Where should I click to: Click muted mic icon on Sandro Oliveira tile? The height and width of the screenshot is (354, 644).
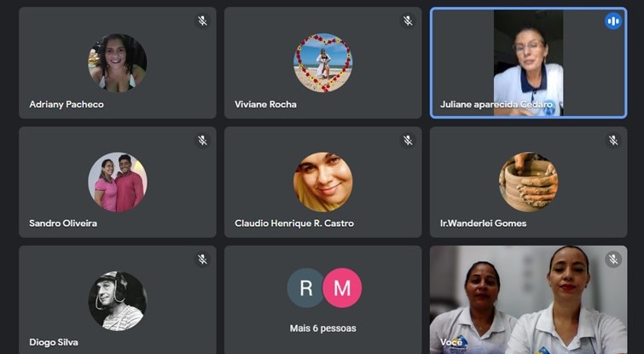coord(202,141)
